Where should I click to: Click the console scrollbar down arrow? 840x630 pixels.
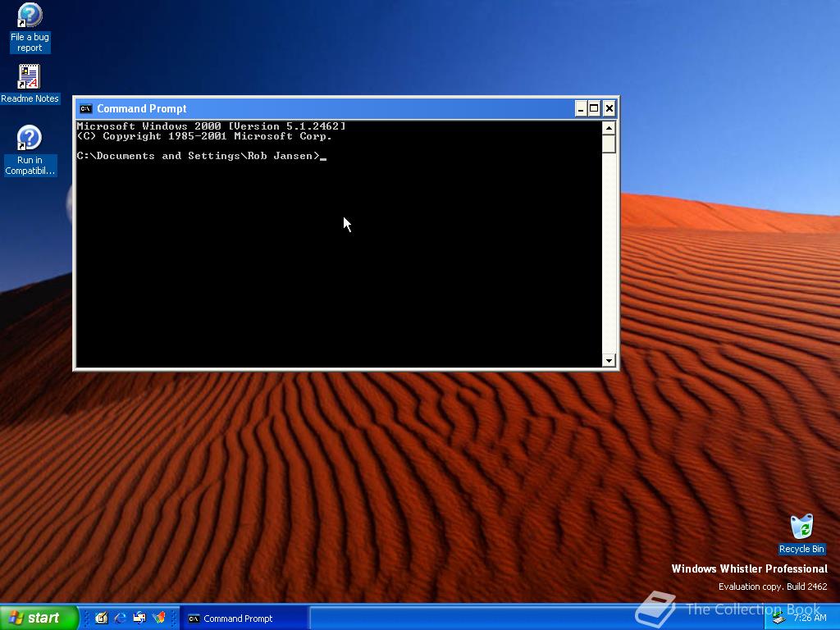point(609,361)
